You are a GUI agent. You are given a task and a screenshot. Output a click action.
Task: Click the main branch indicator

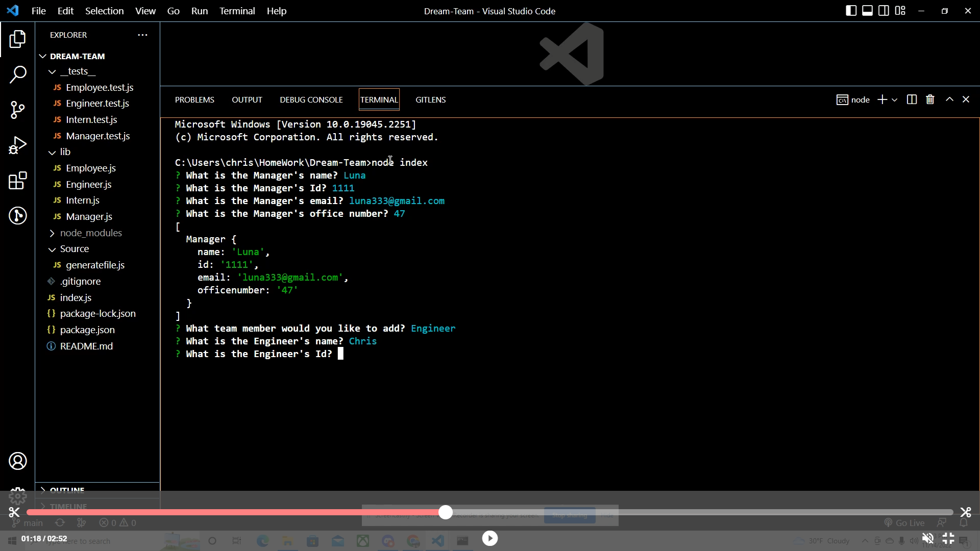click(28, 523)
